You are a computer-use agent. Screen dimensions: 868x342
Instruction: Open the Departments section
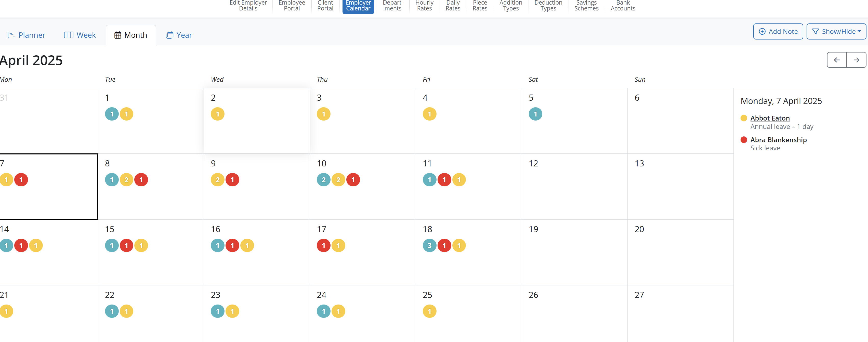pyautogui.click(x=393, y=6)
